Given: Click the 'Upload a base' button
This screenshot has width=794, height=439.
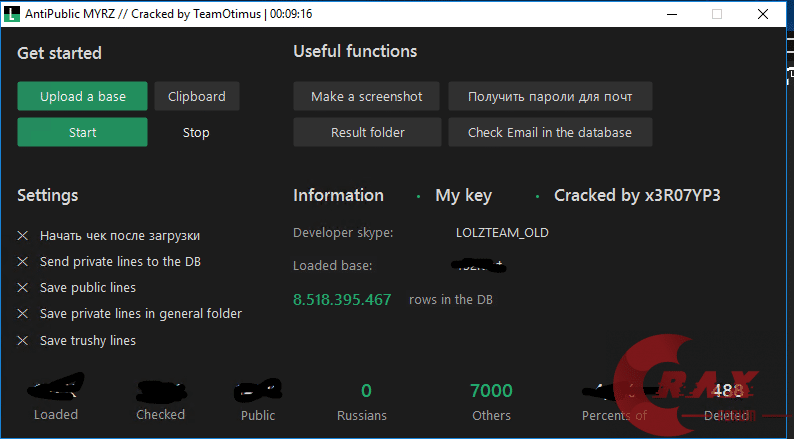Looking at the screenshot, I should click(x=82, y=97).
